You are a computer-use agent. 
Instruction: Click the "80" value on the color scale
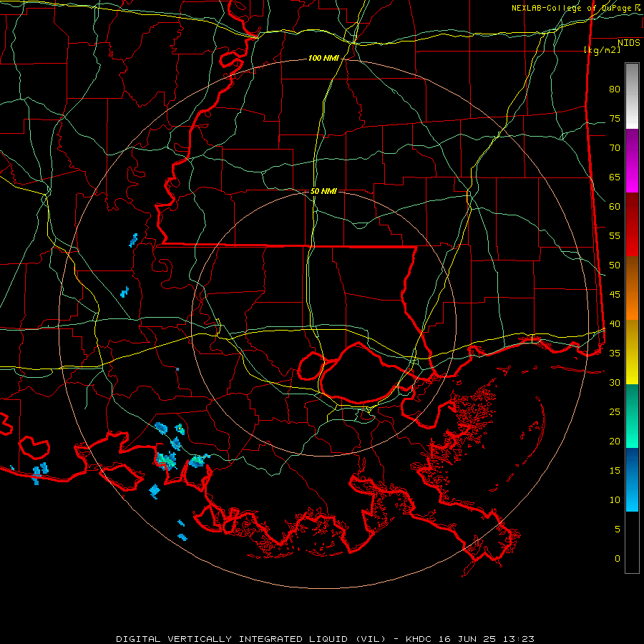pos(615,89)
